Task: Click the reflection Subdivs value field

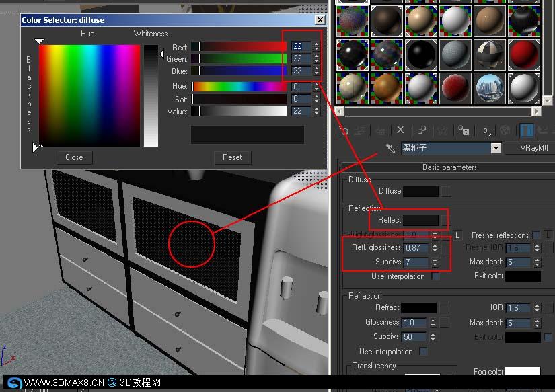Action: click(416, 262)
